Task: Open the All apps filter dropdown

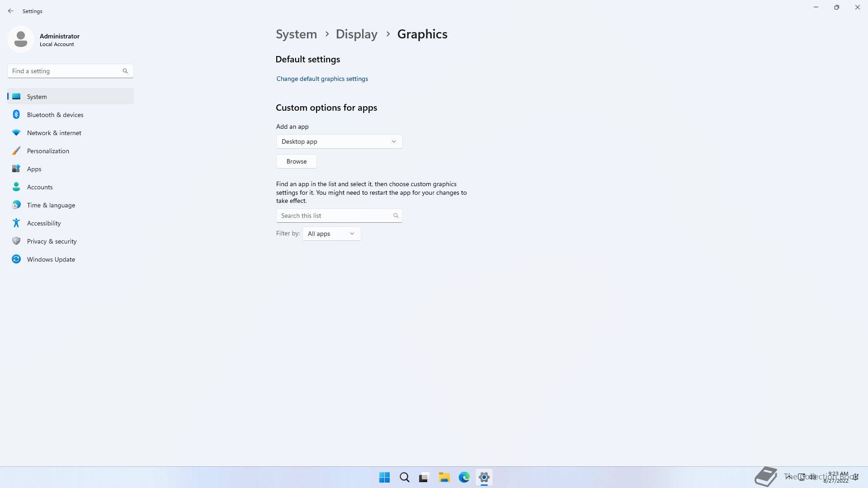Action: coord(331,234)
